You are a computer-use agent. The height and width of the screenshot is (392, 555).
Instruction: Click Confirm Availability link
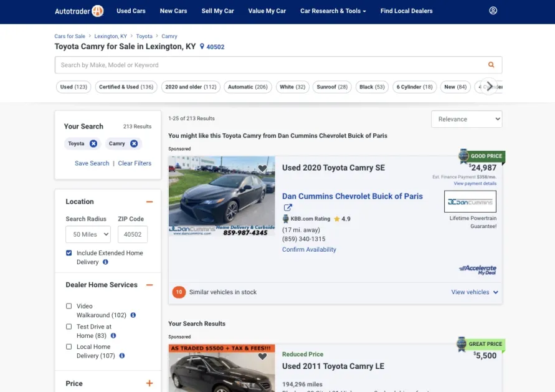click(x=309, y=249)
